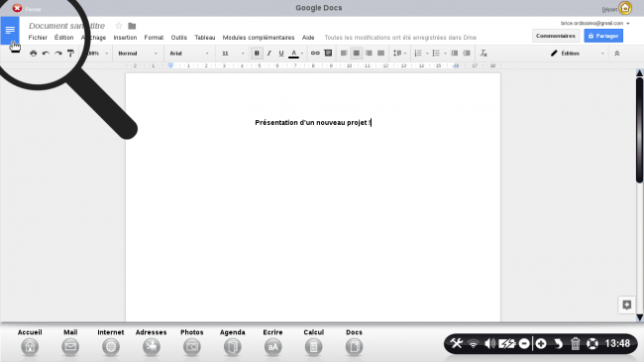The image size is (644, 362).
Task: Click scroll down arrow
Action: (x=639, y=317)
